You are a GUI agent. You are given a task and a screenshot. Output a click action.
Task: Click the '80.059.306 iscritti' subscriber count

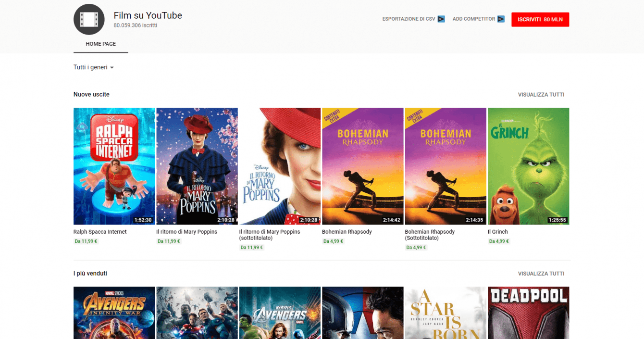[136, 25]
